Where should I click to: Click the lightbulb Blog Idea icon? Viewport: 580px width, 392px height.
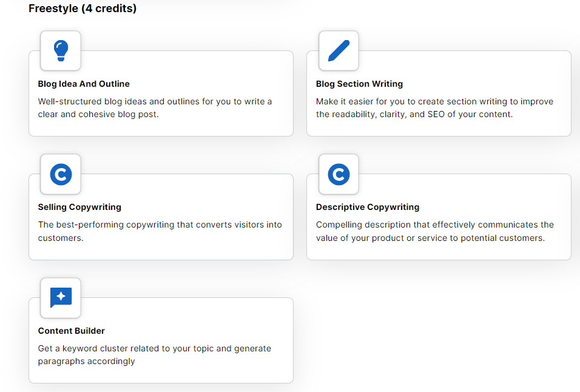click(x=61, y=50)
